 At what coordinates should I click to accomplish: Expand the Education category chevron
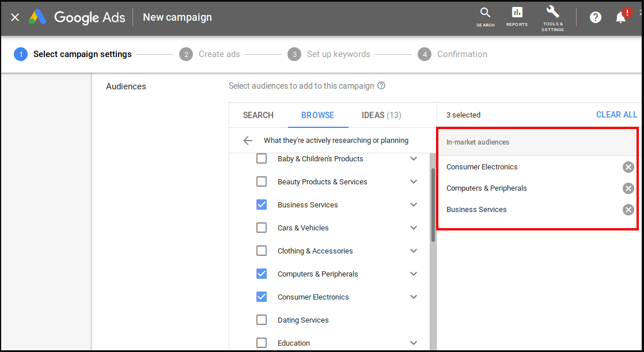414,343
